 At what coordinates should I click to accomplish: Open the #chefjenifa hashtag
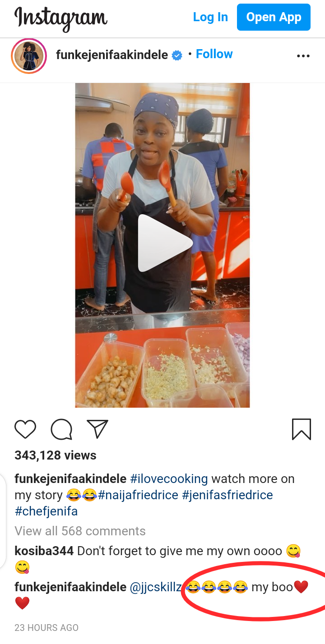pyautogui.click(x=46, y=511)
